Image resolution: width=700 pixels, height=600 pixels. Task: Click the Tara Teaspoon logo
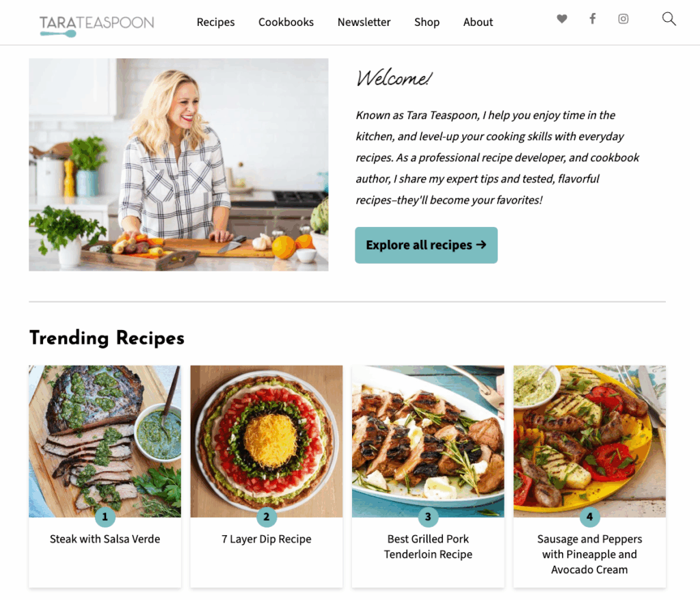tap(97, 26)
